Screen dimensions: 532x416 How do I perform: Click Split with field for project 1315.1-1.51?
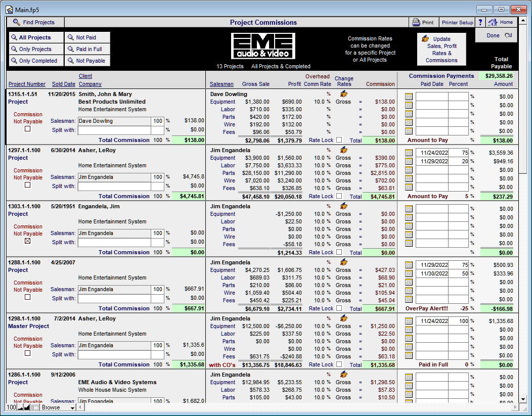[114, 130]
